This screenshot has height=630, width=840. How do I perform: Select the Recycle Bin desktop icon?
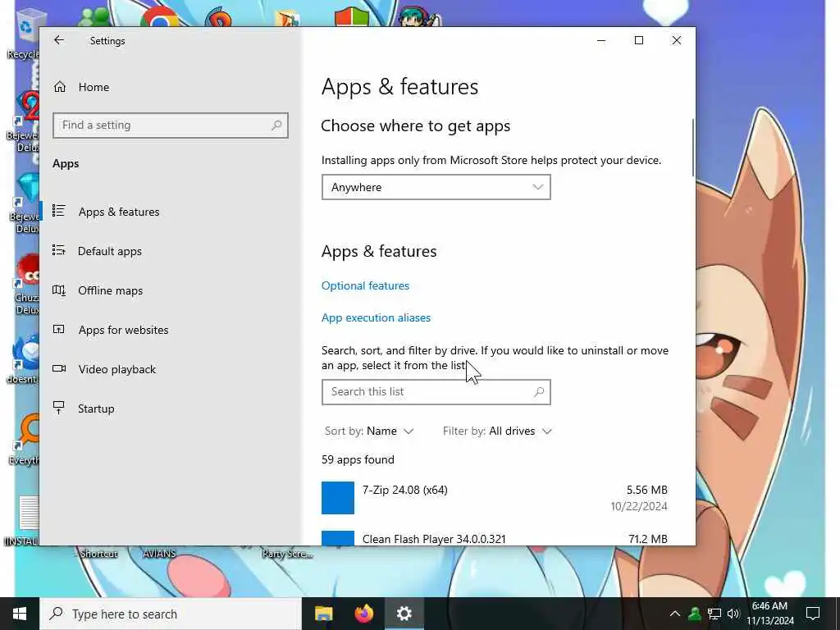click(25, 33)
